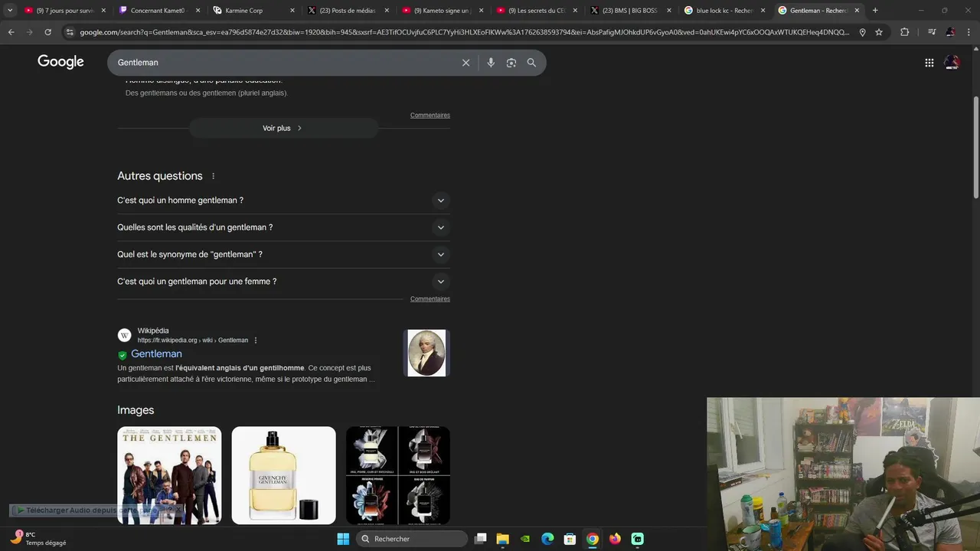The image size is (980, 551).
Task: Open weather widget showing 8°C
Action: tap(38, 539)
